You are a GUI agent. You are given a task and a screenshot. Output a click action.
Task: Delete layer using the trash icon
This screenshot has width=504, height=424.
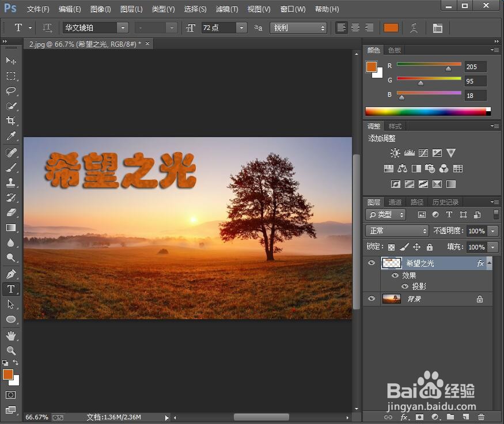tap(482, 417)
